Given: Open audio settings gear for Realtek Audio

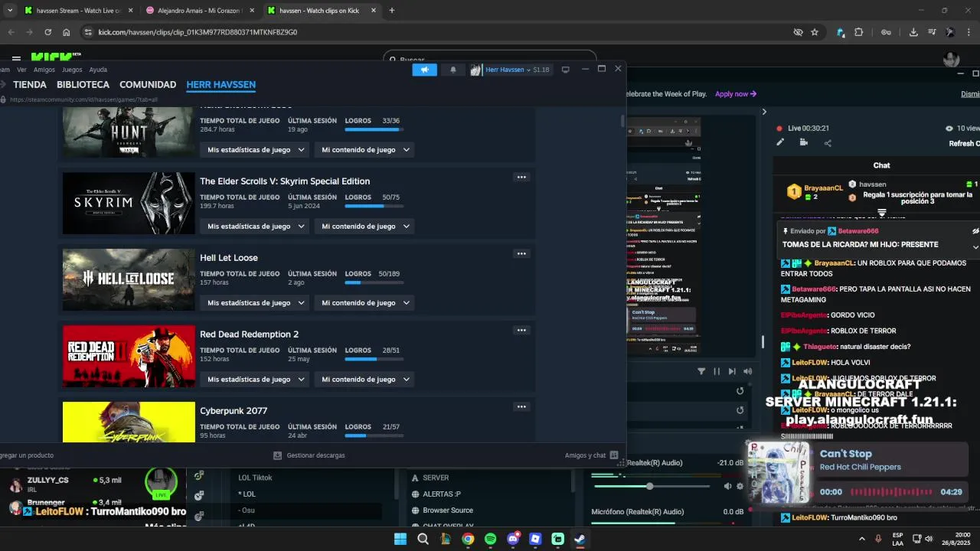Looking at the screenshot, I should coord(740,486).
